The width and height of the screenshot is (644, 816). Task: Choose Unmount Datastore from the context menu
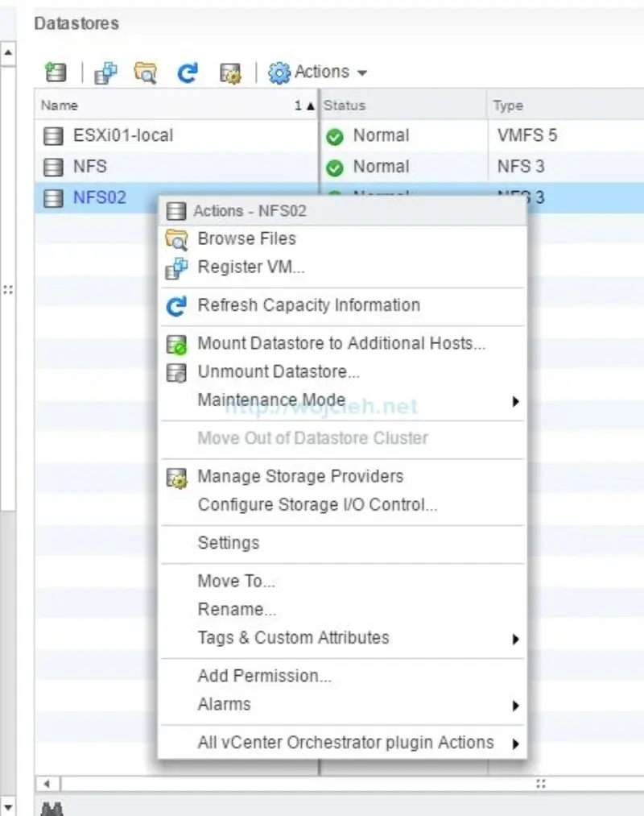279,371
